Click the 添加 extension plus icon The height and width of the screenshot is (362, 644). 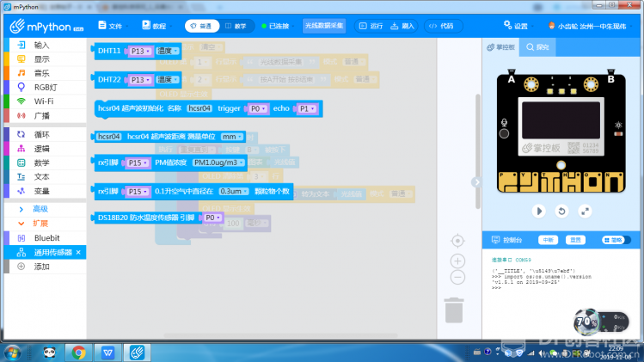tap(21, 267)
